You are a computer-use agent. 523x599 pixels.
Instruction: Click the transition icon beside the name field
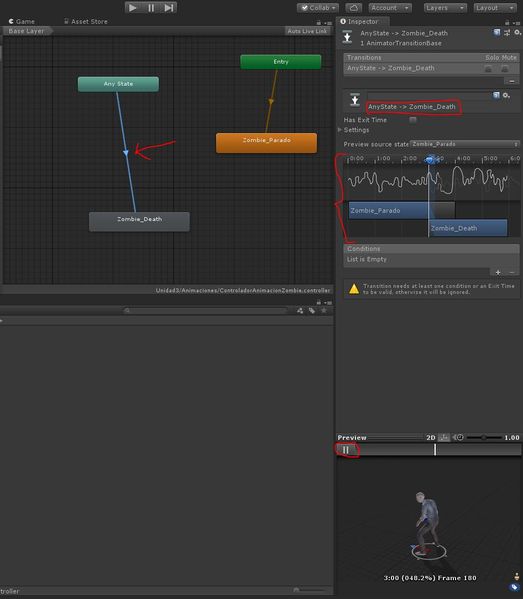(x=355, y=100)
